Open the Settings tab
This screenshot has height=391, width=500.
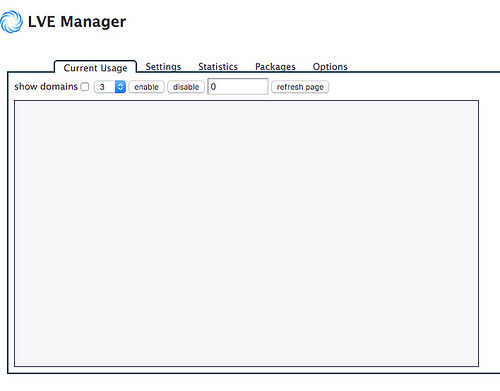[163, 67]
